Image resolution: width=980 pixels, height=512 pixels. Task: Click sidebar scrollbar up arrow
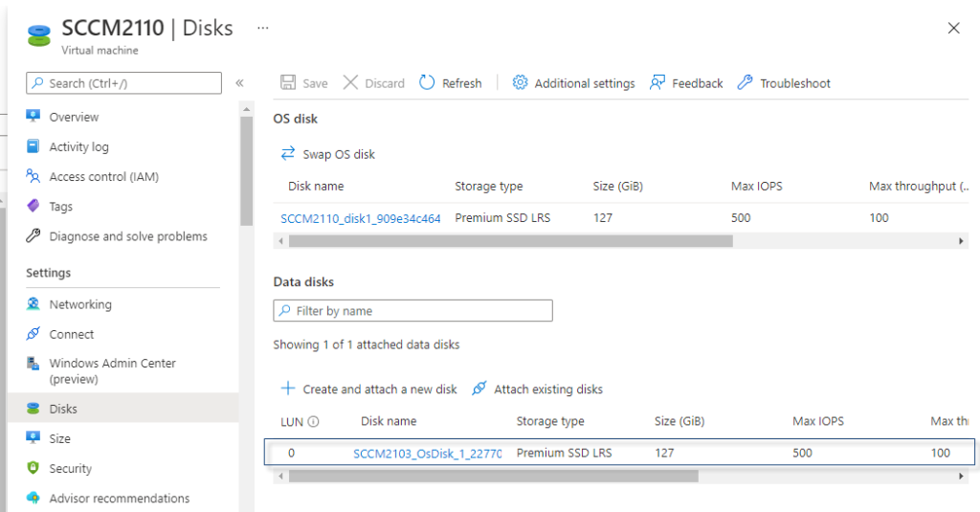pos(246,109)
